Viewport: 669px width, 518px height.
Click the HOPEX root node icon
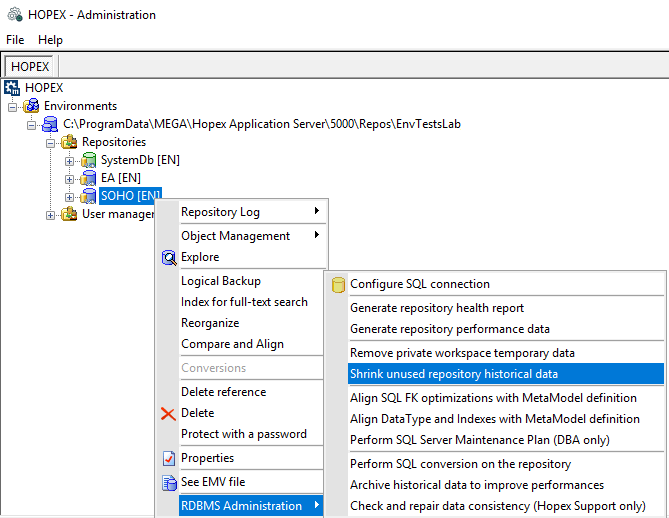click(x=13, y=88)
